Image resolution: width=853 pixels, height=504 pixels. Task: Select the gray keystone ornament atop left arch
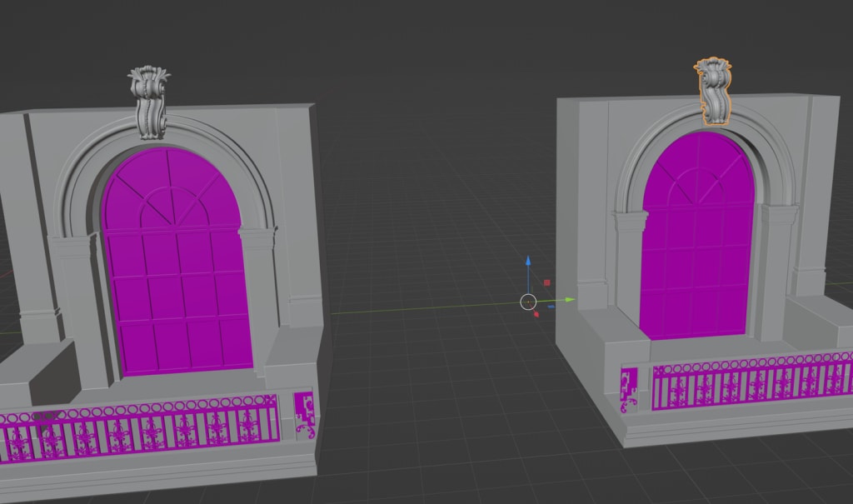click(x=148, y=102)
